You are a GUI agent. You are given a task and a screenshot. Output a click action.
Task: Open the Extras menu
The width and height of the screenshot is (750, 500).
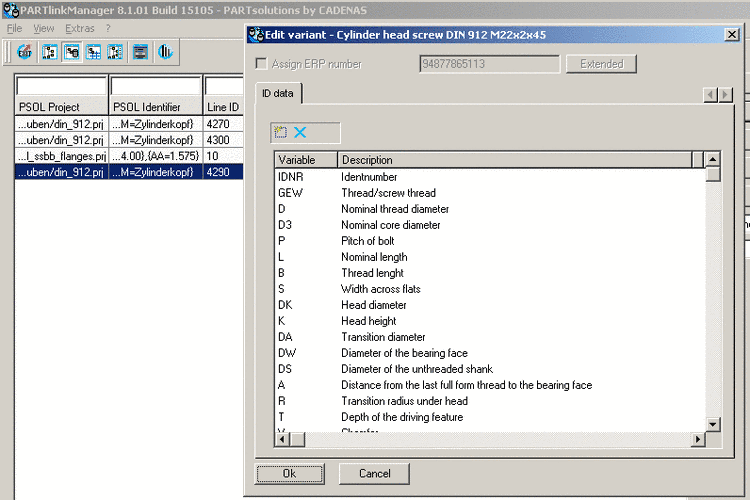(x=80, y=28)
